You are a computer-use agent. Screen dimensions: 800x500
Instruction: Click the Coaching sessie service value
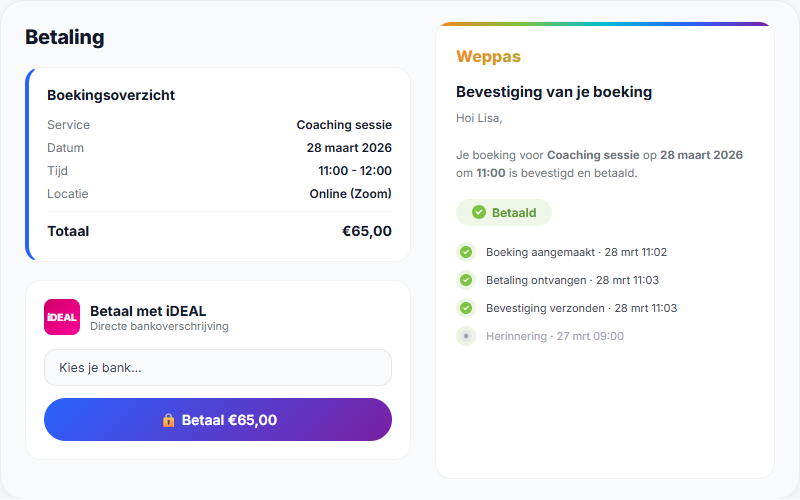344,125
